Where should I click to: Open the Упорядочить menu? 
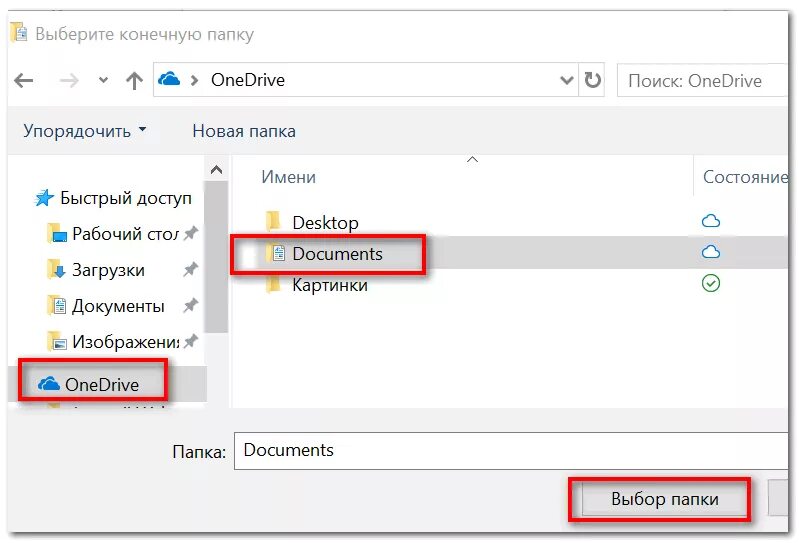click(x=85, y=131)
